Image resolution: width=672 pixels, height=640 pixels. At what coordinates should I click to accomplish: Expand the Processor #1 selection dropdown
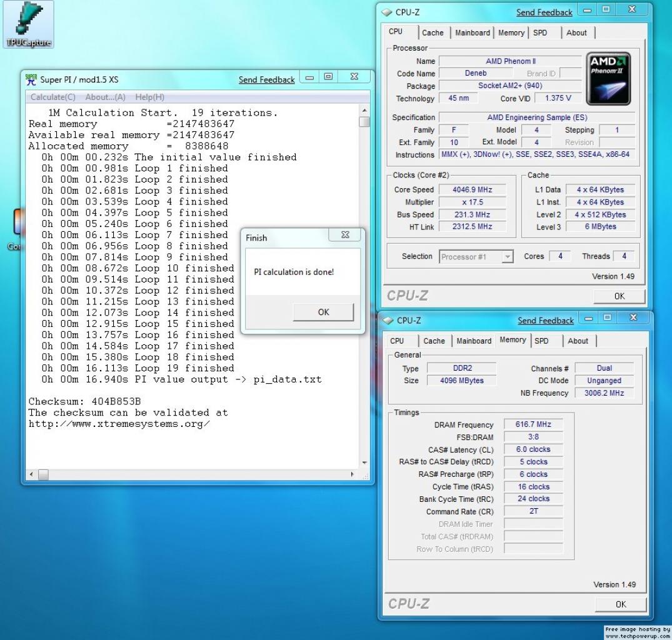(508, 257)
